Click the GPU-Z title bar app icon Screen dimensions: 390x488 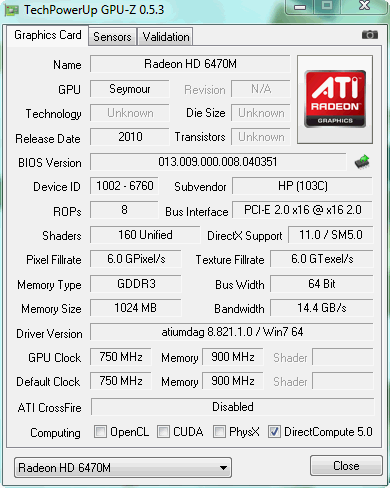pos(11,10)
